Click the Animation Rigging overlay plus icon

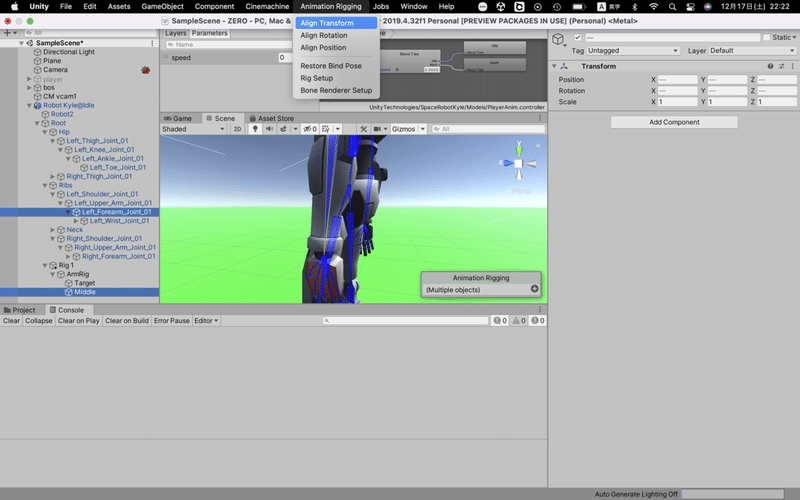pos(534,289)
